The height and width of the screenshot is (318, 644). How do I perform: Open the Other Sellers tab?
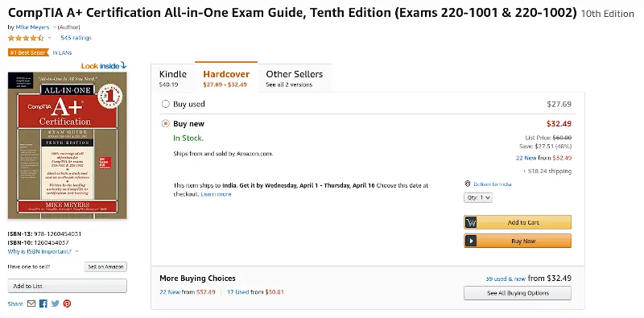[295, 78]
